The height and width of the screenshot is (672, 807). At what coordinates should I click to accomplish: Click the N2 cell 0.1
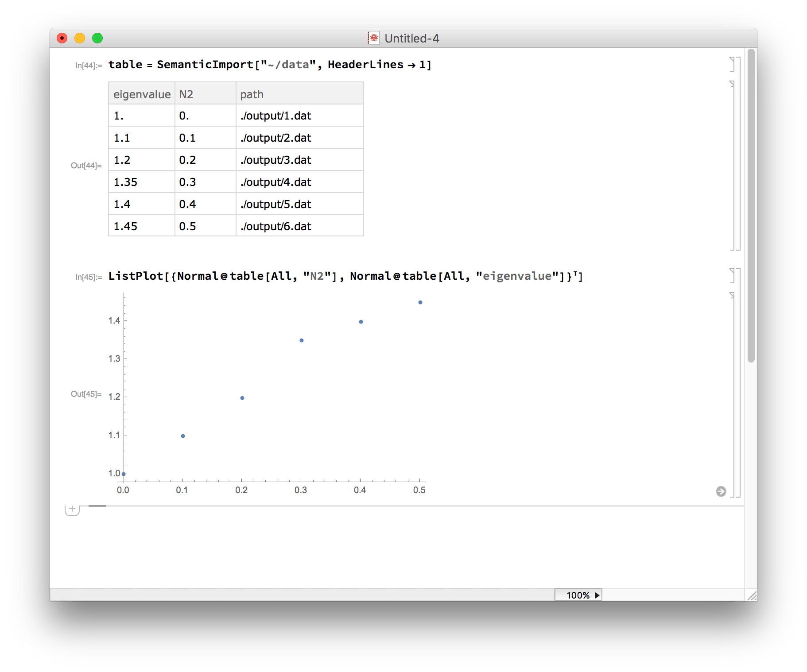tap(206, 138)
